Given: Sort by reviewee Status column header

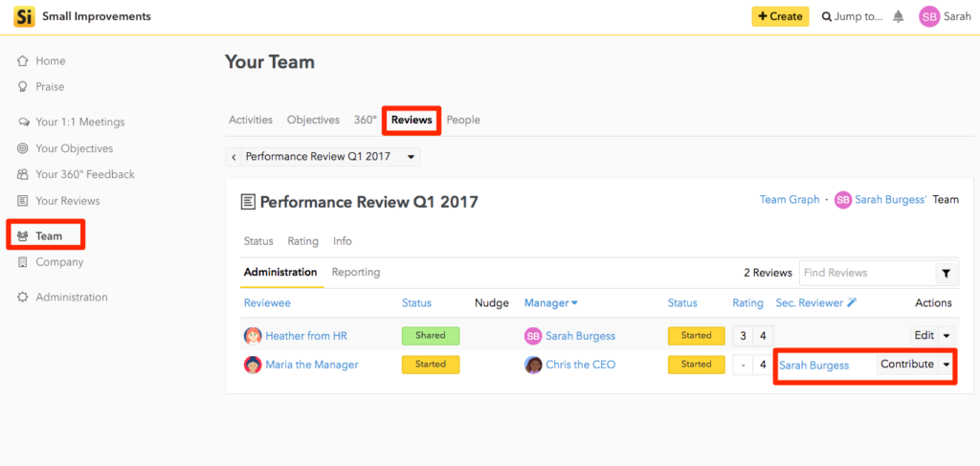Looking at the screenshot, I should [416, 303].
